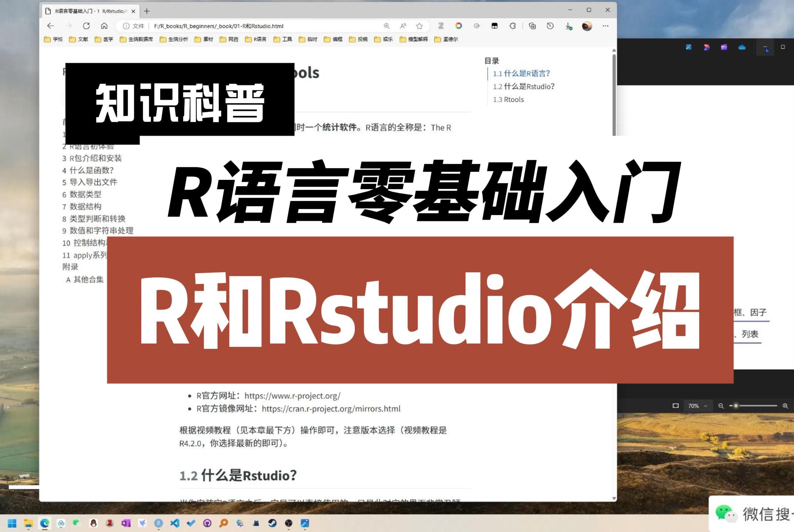Open the gray Z extension icon
Image resolution: width=794 pixels, height=532 pixels.
(x=441, y=26)
